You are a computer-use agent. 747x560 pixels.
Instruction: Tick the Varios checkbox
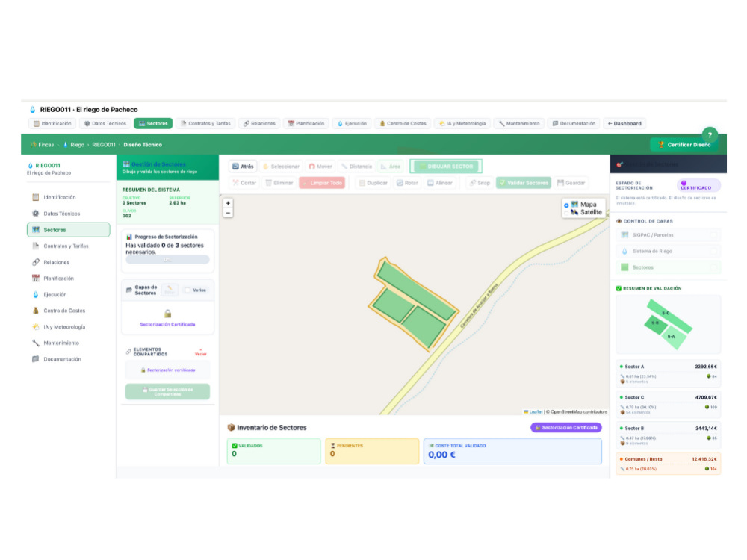187,290
